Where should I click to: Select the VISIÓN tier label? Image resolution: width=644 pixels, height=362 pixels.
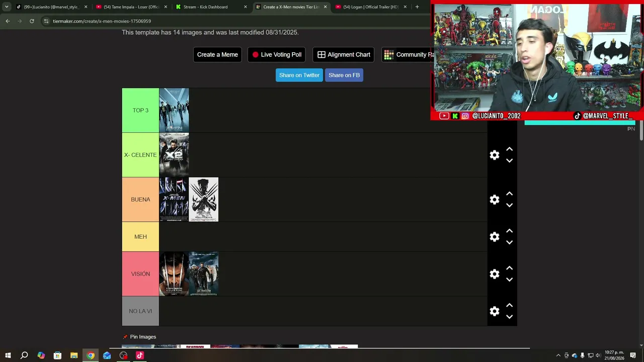[140, 274]
